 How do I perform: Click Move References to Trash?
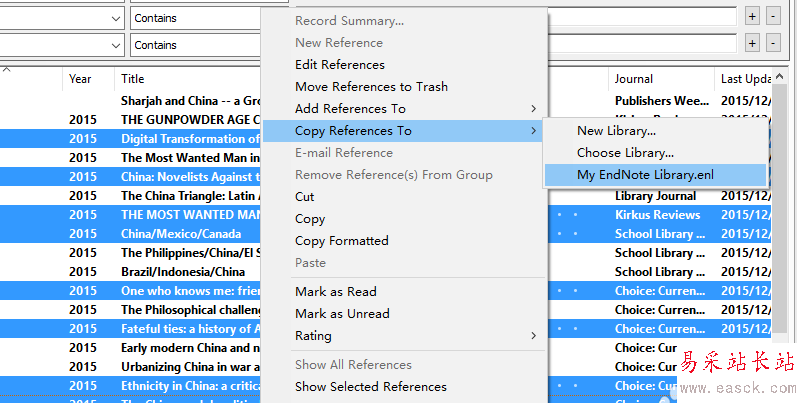click(x=371, y=87)
